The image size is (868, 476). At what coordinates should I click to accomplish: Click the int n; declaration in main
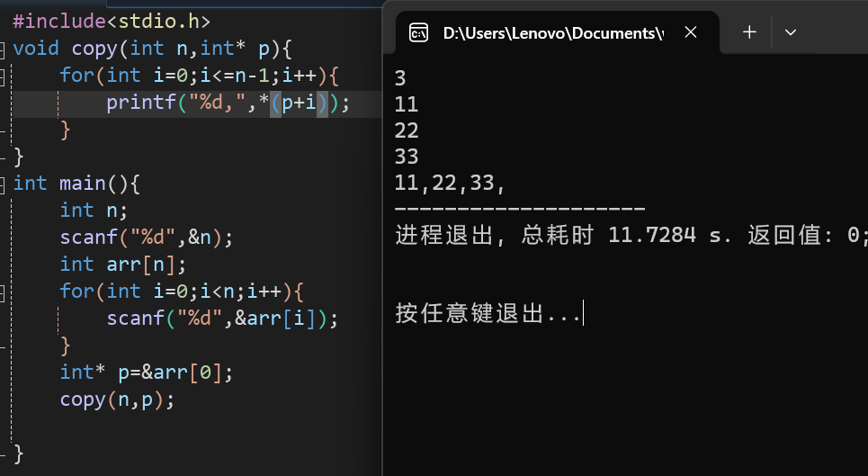tap(94, 211)
